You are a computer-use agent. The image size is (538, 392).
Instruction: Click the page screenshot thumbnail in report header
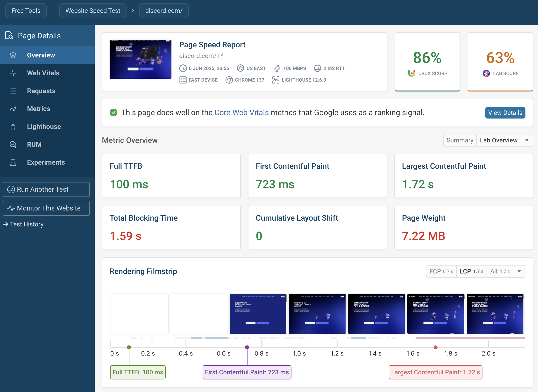(x=141, y=59)
